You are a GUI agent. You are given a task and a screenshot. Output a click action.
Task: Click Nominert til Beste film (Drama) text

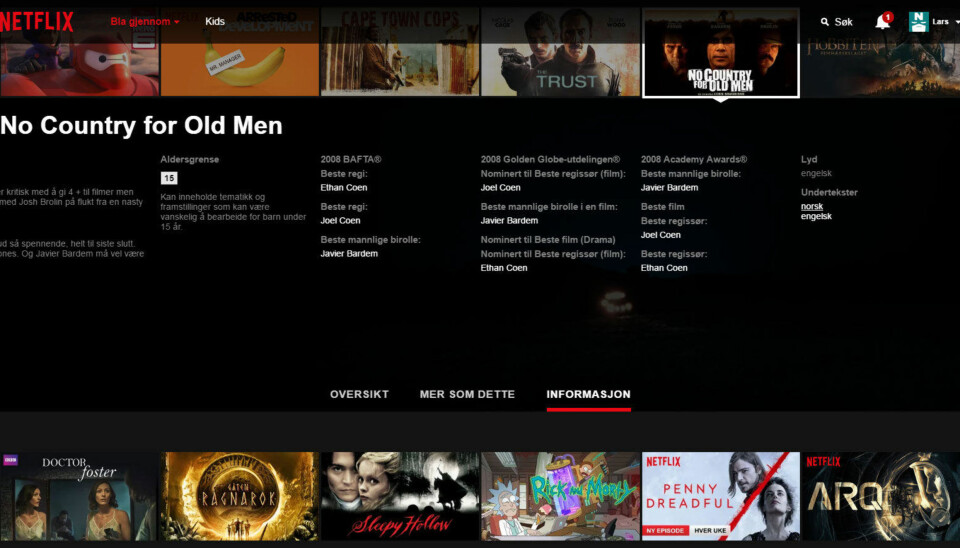[548, 239]
